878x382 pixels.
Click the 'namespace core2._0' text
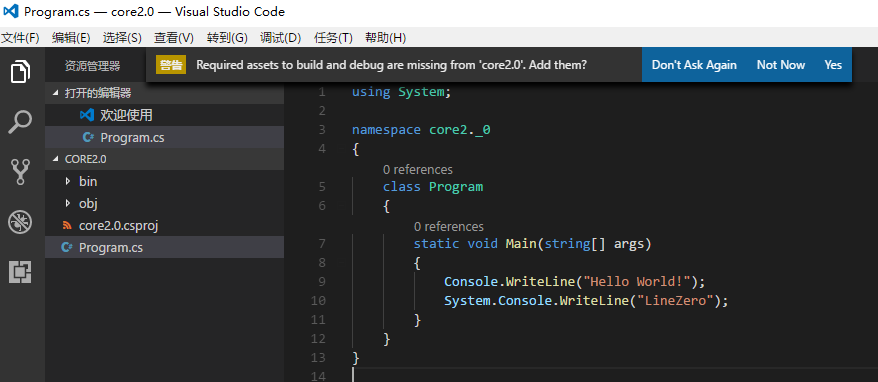(x=421, y=130)
